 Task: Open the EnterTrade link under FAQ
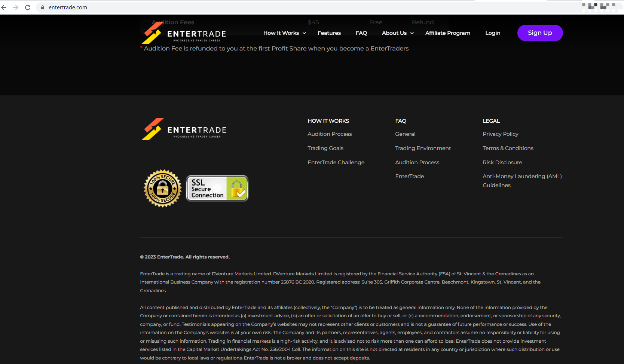[x=410, y=176]
